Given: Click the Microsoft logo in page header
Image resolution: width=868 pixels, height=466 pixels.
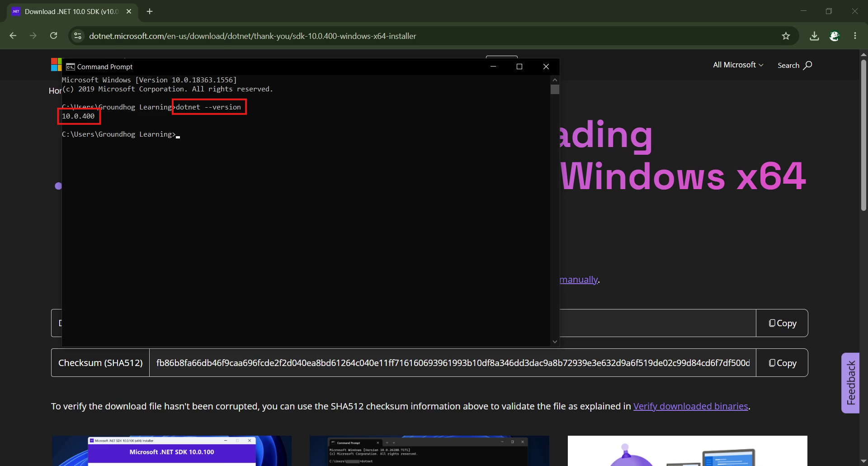Looking at the screenshot, I should click(56, 64).
